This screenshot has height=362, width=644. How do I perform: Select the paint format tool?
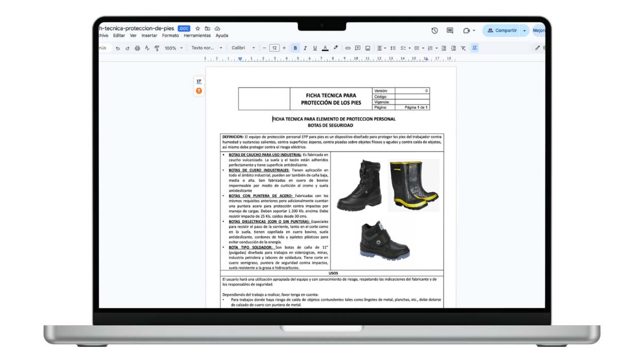156,48
